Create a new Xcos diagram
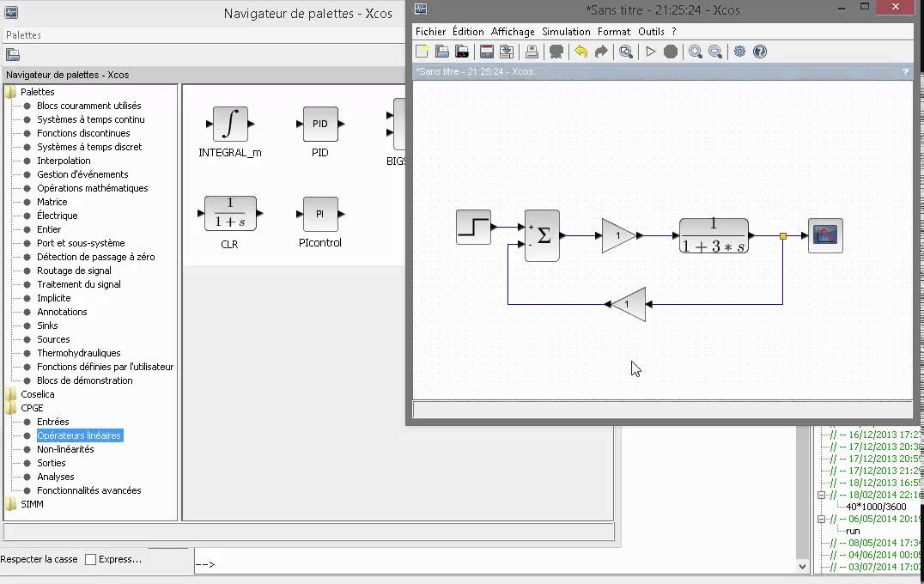 click(x=422, y=52)
